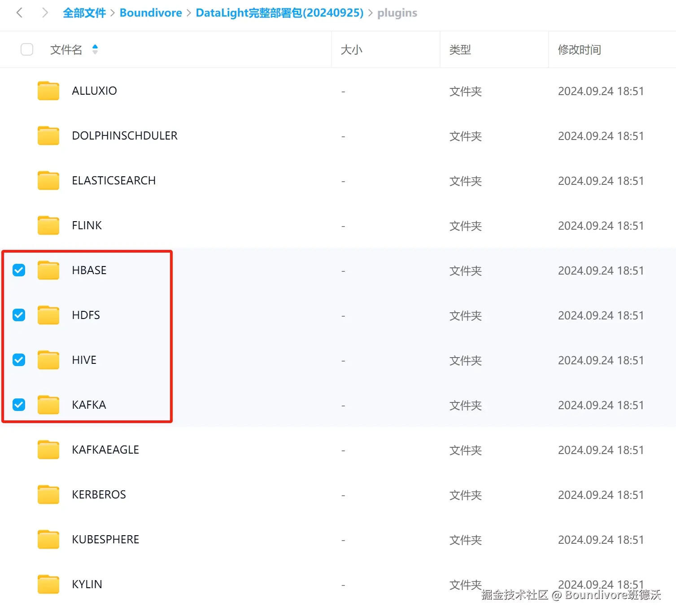Click the KAFKA folder icon

click(48, 405)
